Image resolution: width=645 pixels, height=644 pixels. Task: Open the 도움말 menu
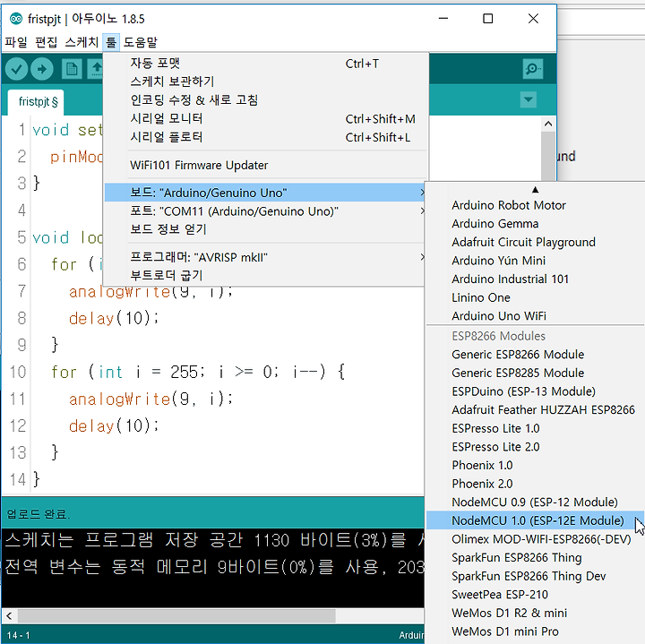click(x=141, y=42)
